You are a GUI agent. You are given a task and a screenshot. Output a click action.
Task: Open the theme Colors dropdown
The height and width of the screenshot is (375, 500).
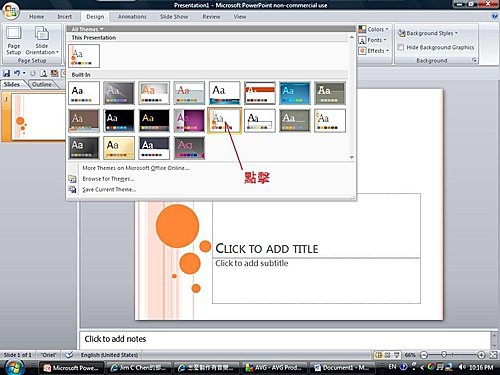[373, 29]
